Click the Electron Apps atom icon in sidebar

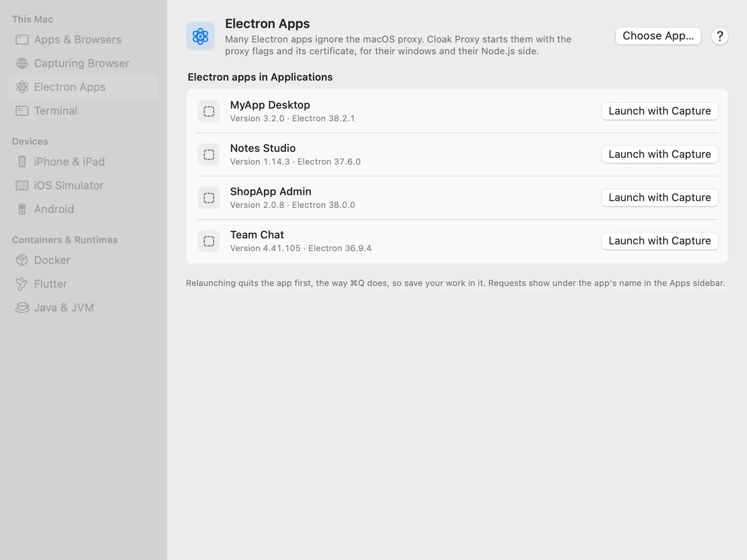tap(22, 87)
